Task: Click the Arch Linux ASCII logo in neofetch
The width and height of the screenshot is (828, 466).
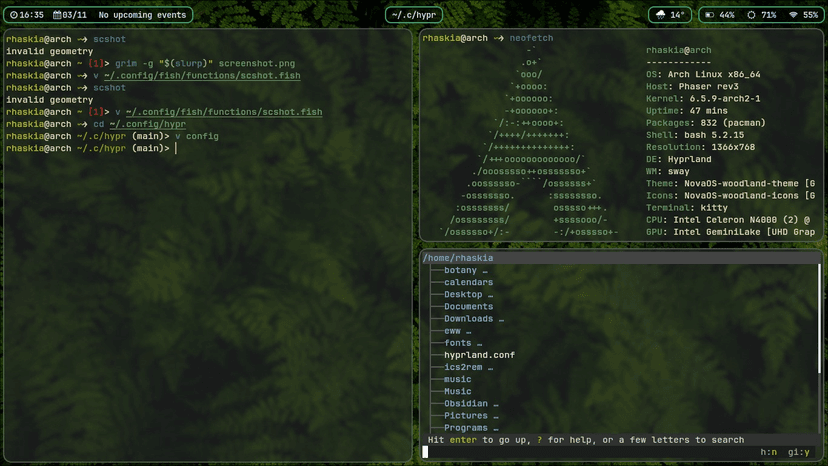Action: coord(530,140)
